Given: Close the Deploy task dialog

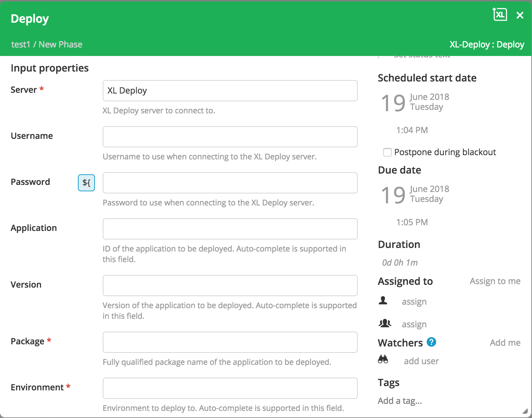Looking at the screenshot, I should [x=520, y=15].
